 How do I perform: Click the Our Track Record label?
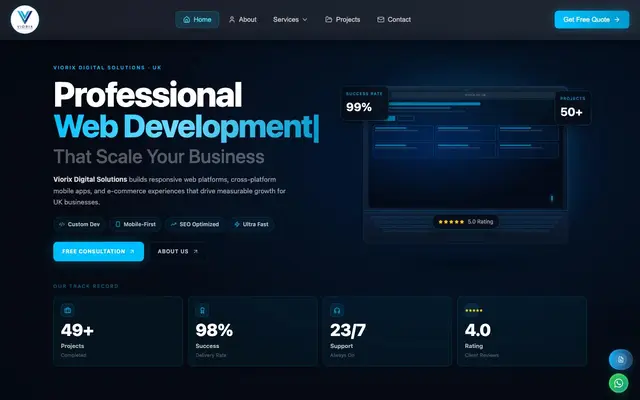[x=86, y=286]
